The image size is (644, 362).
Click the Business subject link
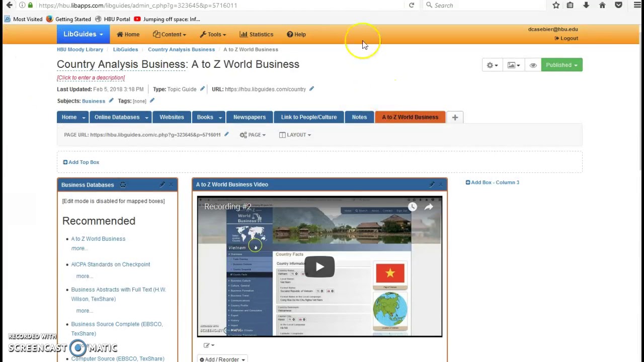[x=94, y=101]
